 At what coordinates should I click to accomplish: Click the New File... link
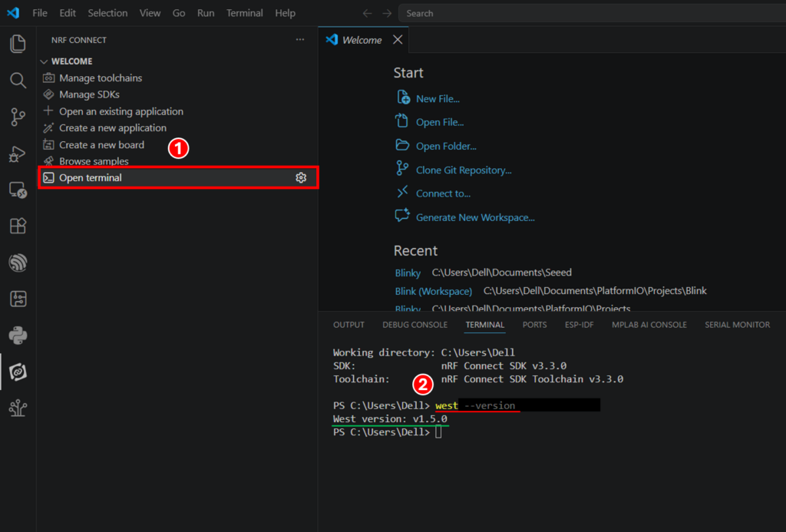pyautogui.click(x=438, y=99)
